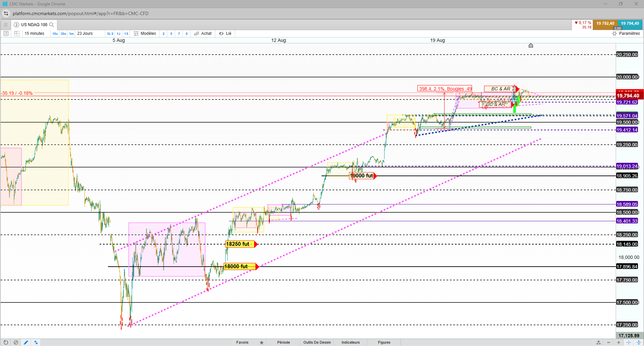Toggle the Lié eye link option
The width and height of the screenshot is (644, 346).
click(225, 33)
